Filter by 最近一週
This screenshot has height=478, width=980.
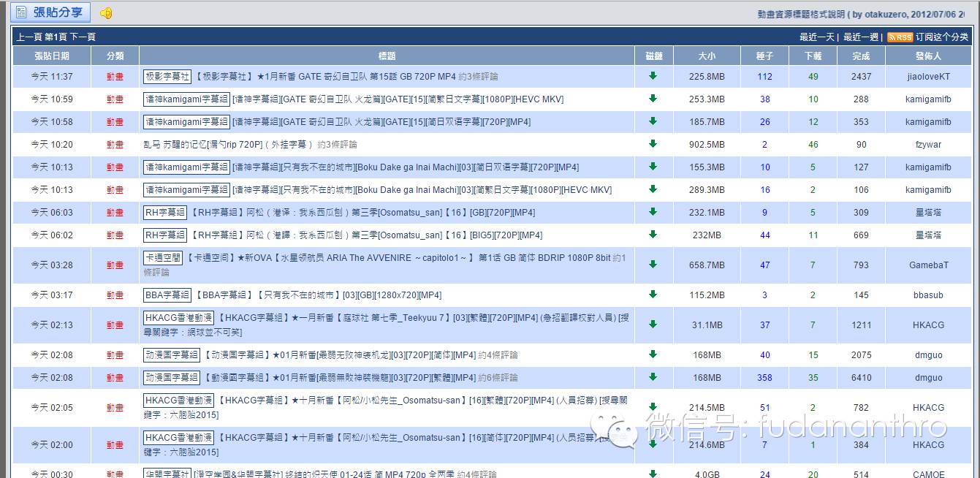point(861,37)
